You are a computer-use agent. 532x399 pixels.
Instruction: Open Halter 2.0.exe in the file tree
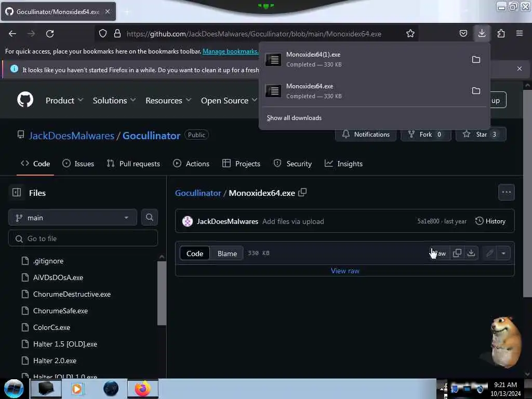(55, 361)
